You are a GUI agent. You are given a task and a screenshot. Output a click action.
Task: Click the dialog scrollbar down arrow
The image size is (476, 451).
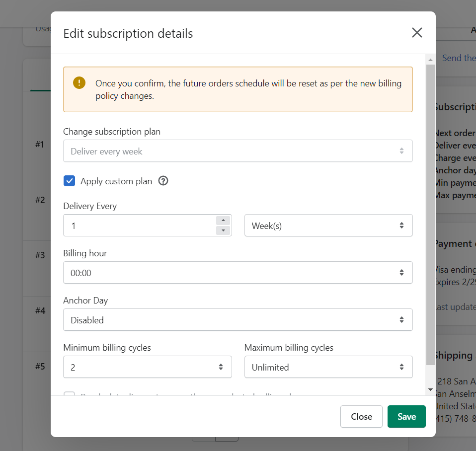tap(430, 389)
